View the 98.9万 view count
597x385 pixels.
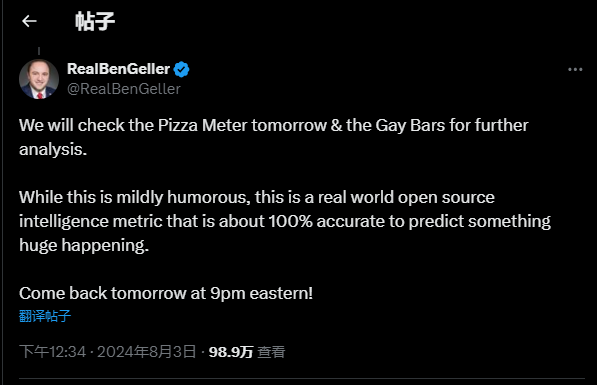231,352
